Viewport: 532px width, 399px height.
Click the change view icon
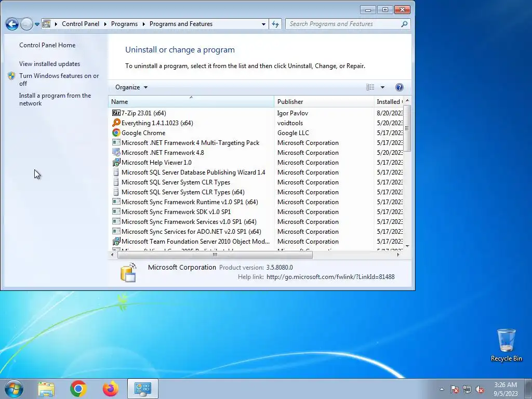[x=370, y=87]
